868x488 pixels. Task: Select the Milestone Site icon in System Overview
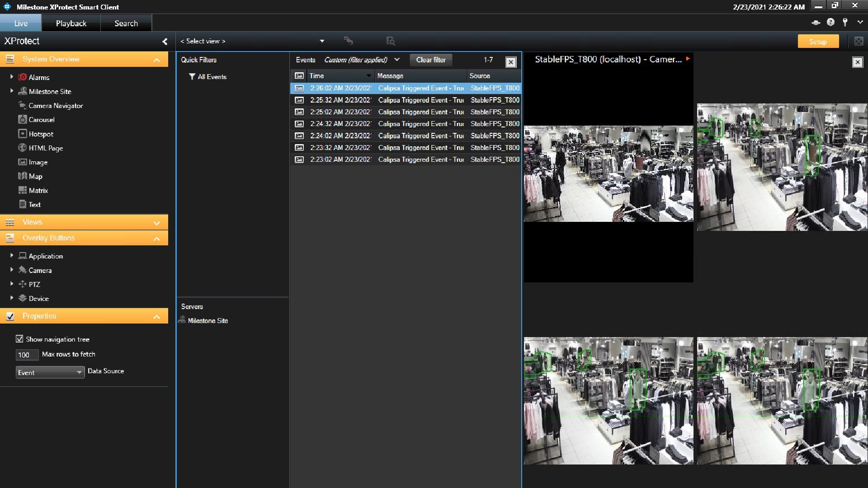coord(23,91)
